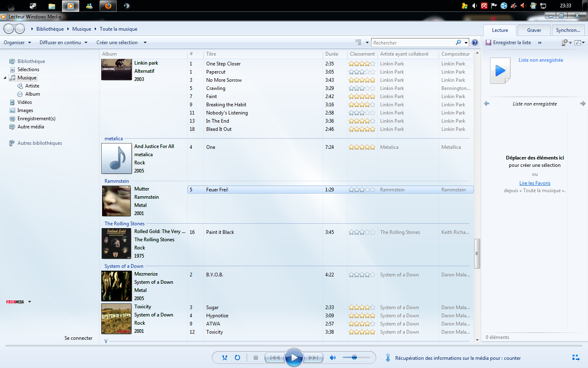Open the help question mark icon

tap(475, 43)
